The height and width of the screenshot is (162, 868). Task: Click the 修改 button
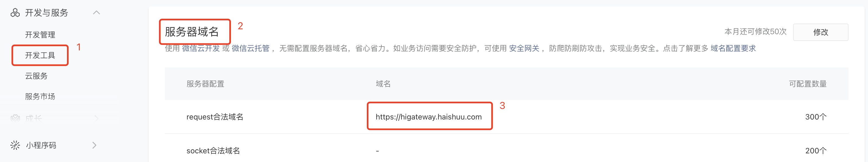pos(821,32)
